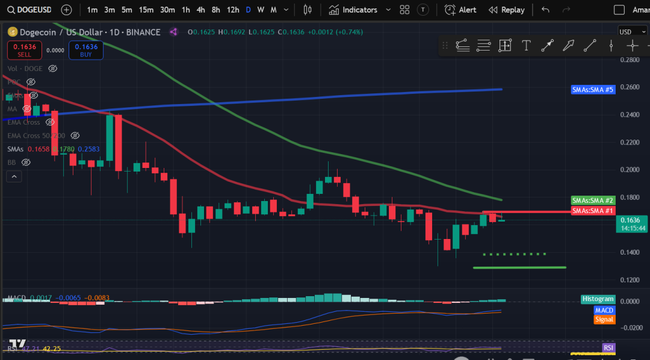The width and height of the screenshot is (650, 360).
Task: Collapse the indicator legend with chevron
Action: pos(14,177)
